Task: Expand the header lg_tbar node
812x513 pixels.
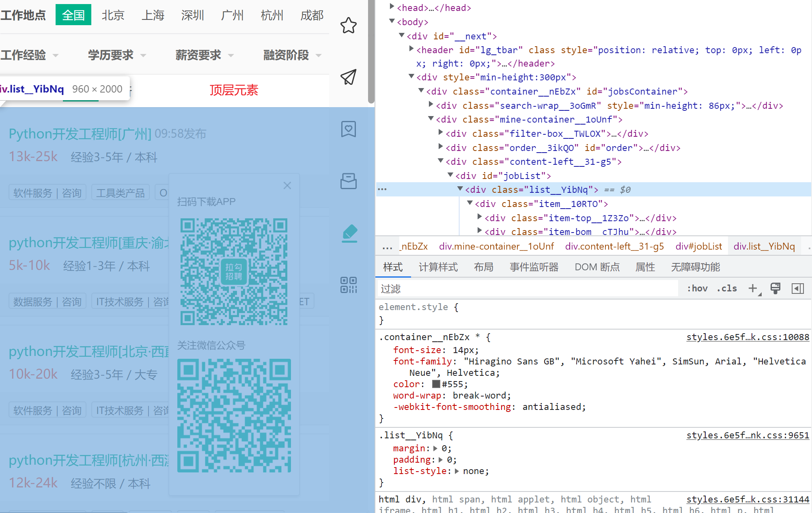Action: pyautogui.click(x=411, y=49)
